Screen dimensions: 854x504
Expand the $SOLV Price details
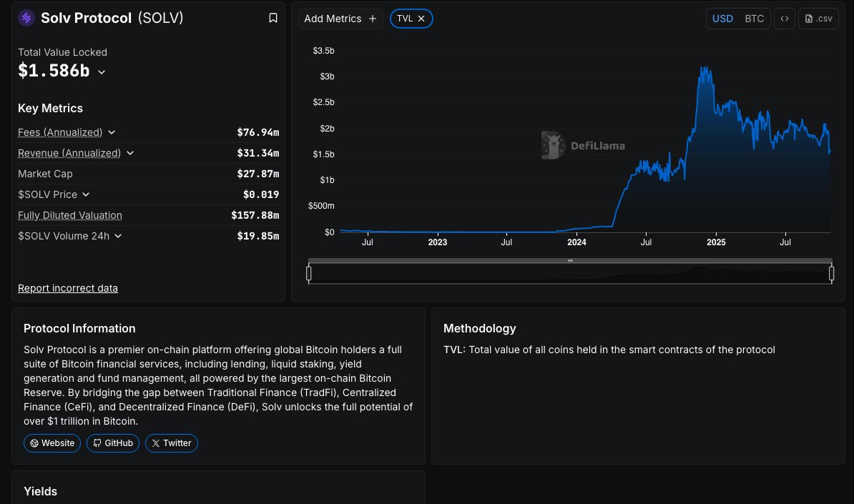tap(86, 194)
